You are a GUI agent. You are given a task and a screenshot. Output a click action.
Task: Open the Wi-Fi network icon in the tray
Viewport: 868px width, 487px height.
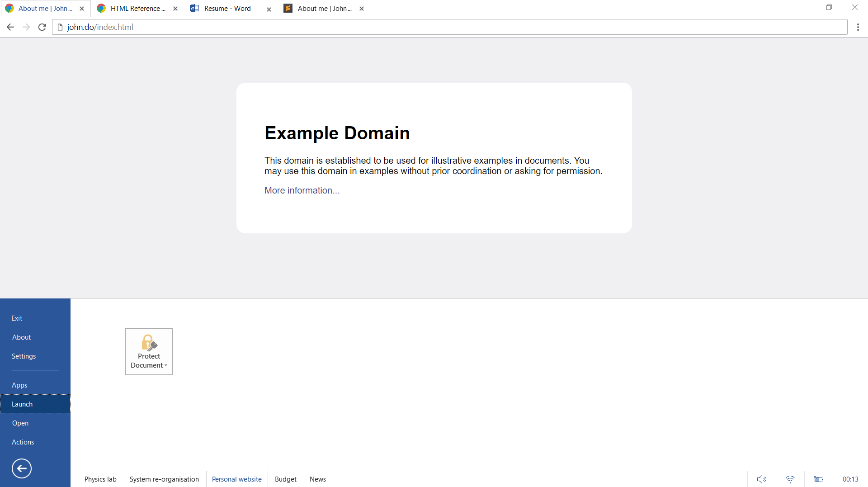[x=790, y=479]
